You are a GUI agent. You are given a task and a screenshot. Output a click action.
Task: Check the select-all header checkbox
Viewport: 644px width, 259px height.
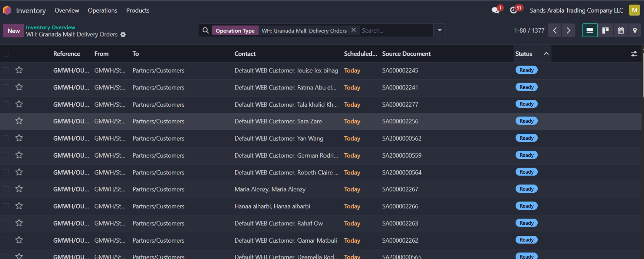(6, 54)
